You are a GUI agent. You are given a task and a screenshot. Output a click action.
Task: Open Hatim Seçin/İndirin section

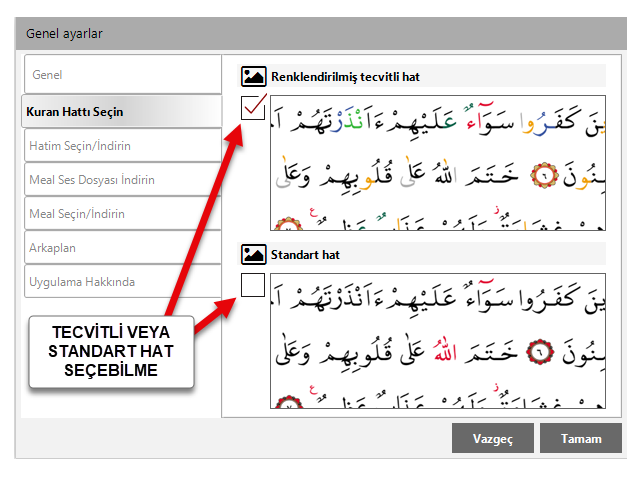click(123, 145)
